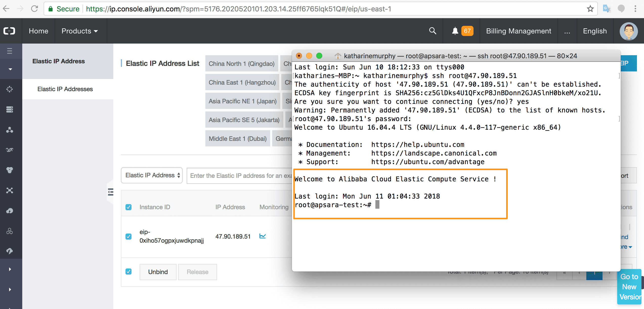Viewport: 644px width, 309px height.
Task: Click the Elastic IP address search field
Action: 239,176
